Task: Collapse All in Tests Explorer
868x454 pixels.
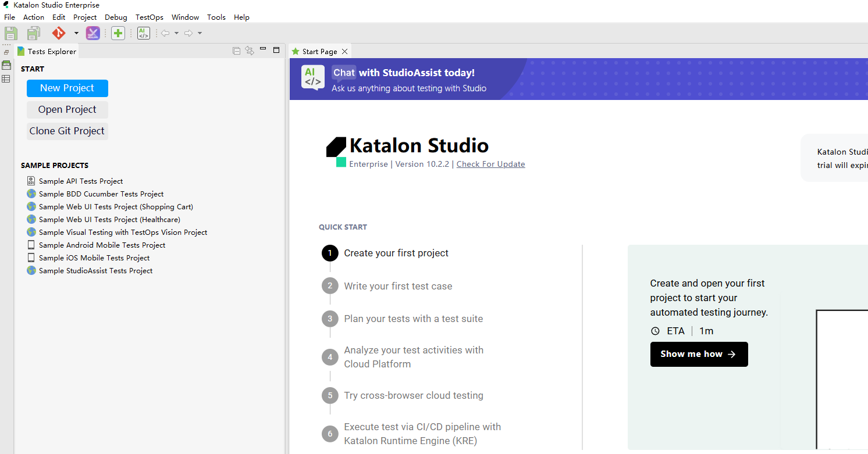Action: click(236, 51)
